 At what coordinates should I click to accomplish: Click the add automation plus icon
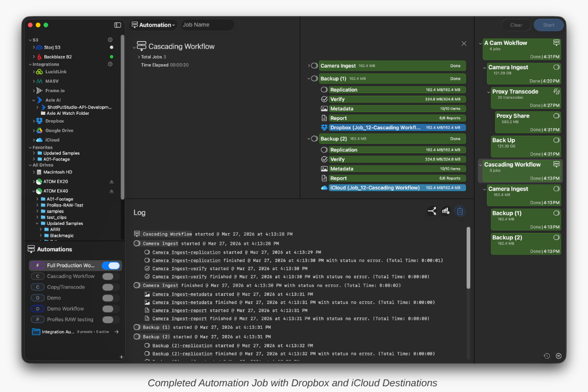click(x=121, y=357)
